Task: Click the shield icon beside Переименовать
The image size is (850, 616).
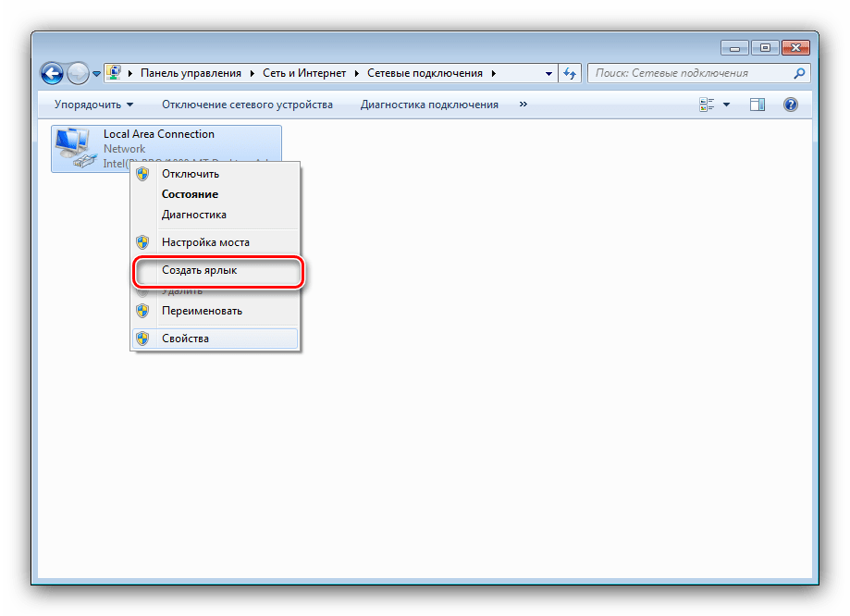Action: pyautogui.click(x=142, y=311)
